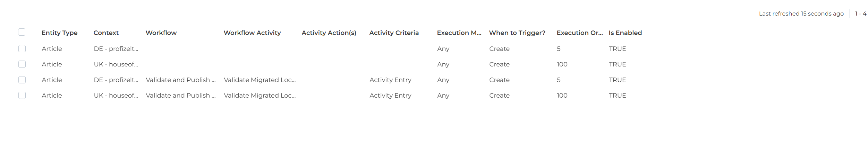Screen dimensions: 868x154
Task: Open the Validate and Publish cell in DE row
Action: [x=181, y=80]
